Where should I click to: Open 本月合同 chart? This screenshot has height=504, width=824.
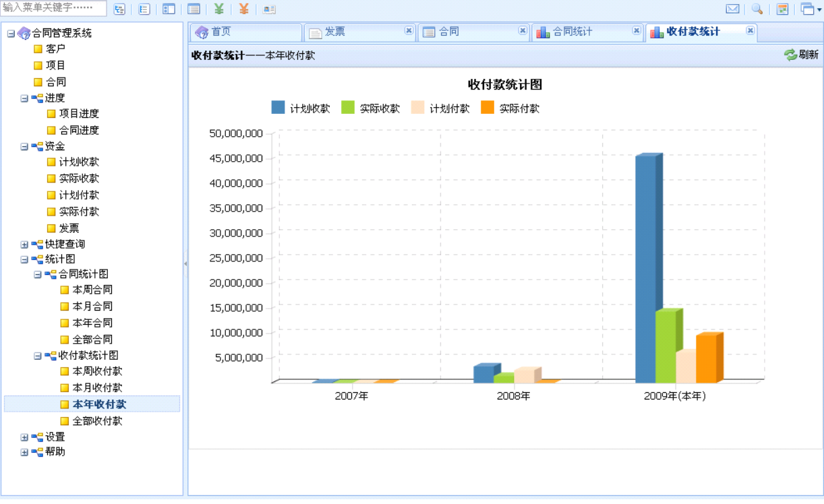coord(92,306)
